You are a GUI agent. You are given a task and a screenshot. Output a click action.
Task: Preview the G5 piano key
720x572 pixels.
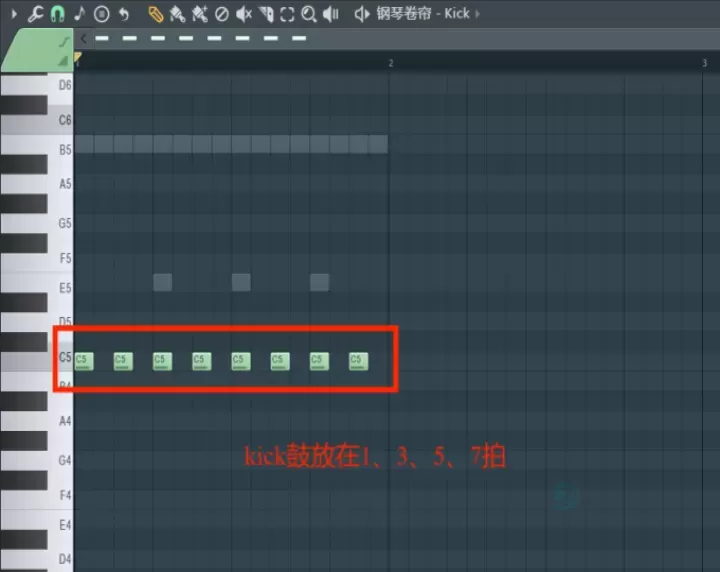tap(60, 224)
